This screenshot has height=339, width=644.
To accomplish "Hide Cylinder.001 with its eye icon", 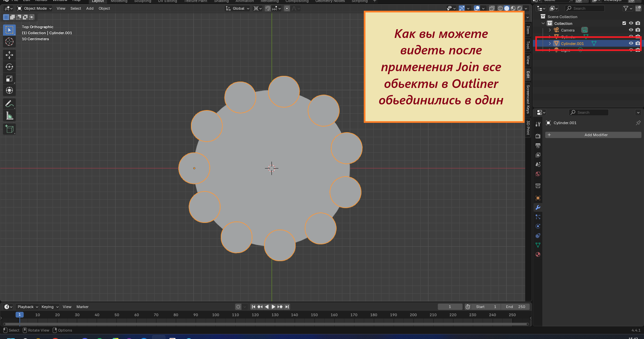I will tap(631, 43).
